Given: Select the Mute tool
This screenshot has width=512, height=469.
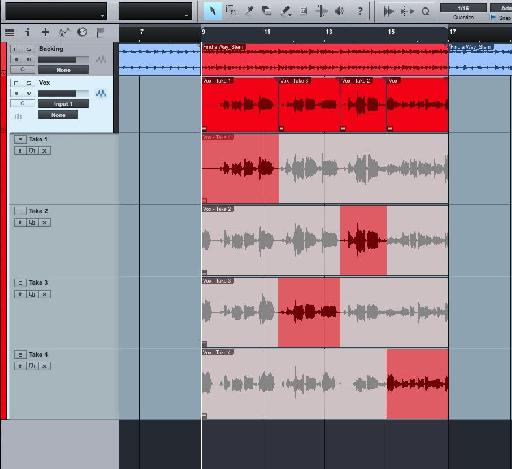Looking at the screenshot, I should pyautogui.click(x=304, y=11).
